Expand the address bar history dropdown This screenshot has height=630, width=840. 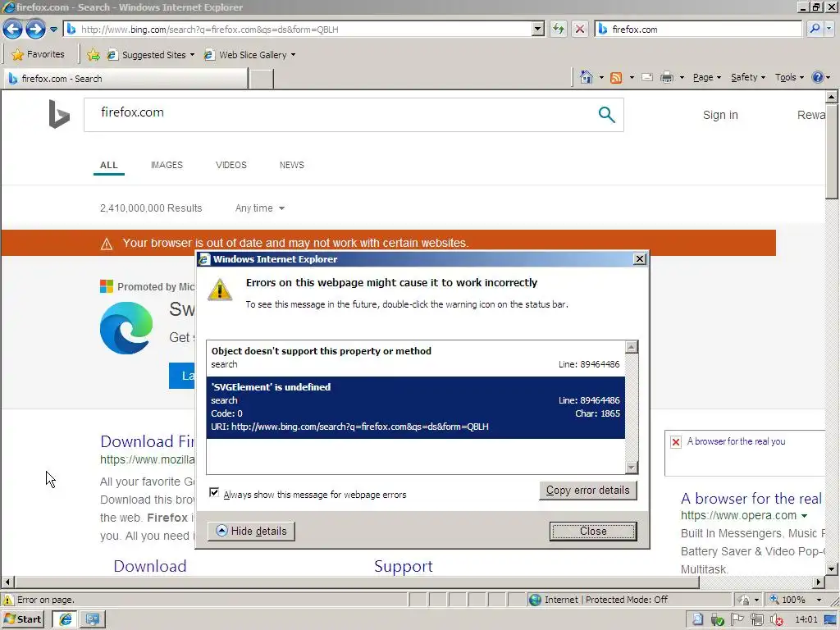pyautogui.click(x=538, y=30)
